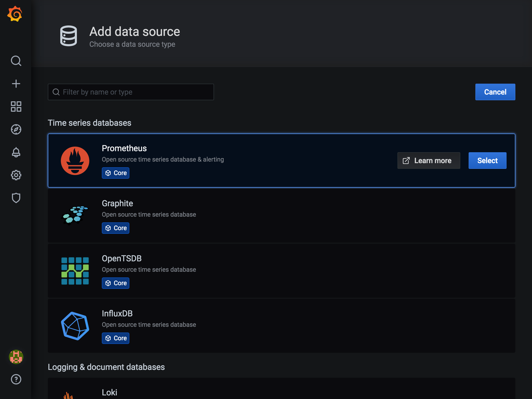The width and height of the screenshot is (532, 399).
Task: Choose the InfluxDB data source entry
Action: click(281, 325)
